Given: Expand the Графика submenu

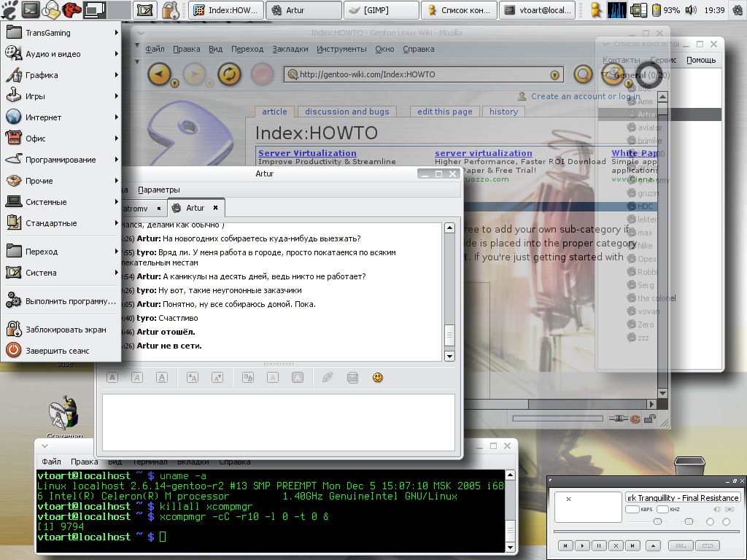Looking at the screenshot, I should [x=61, y=75].
